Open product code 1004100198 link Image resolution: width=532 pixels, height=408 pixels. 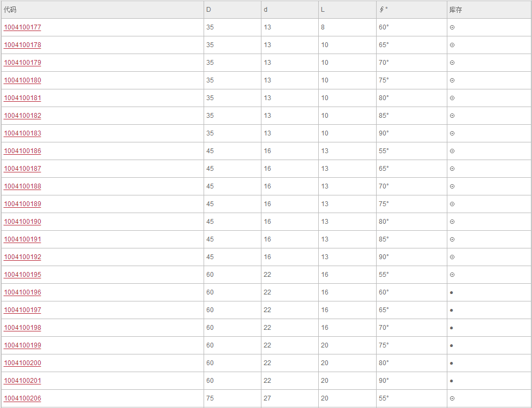(23, 327)
